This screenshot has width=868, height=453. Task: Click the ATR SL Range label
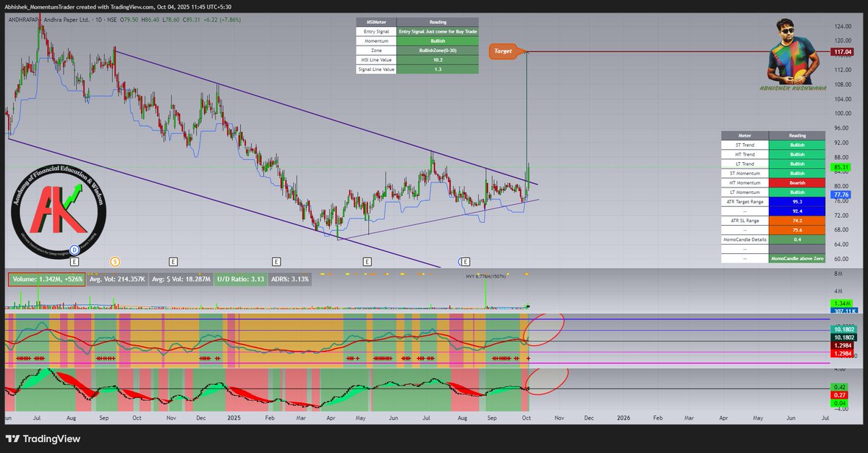click(744, 220)
